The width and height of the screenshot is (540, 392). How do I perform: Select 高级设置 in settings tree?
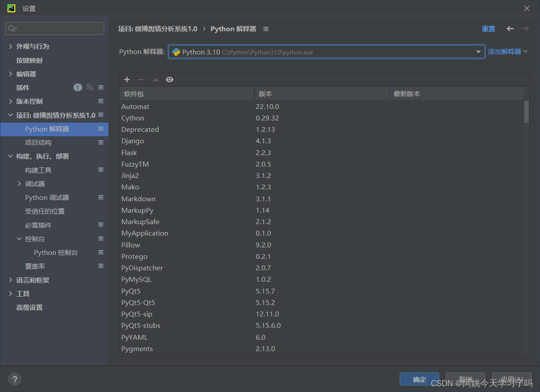29,307
